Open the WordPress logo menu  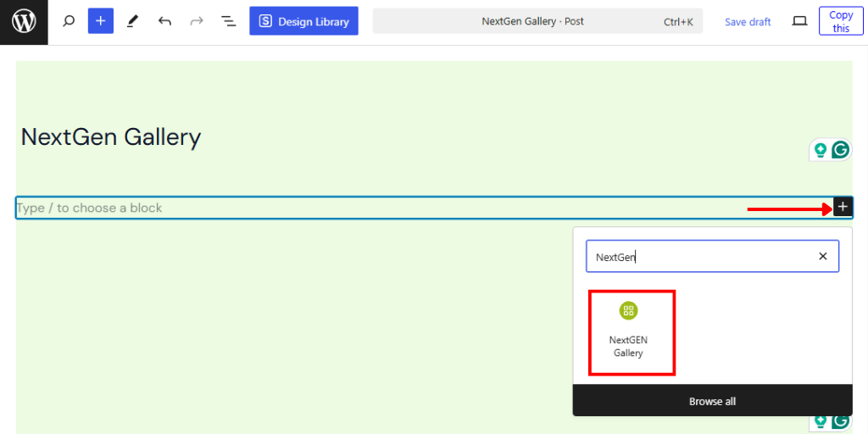(x=24, y=22)
